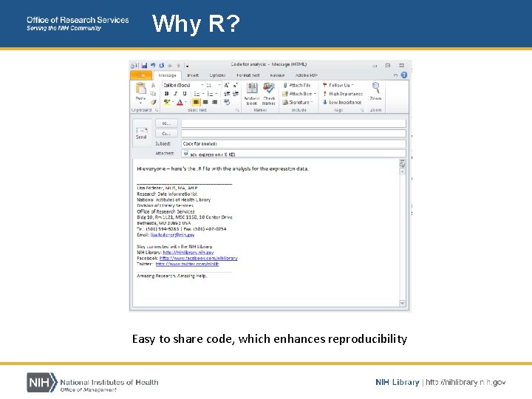Click the message body scroll down arrow
This screenshot has width=532, height=399.
(403, 303)
